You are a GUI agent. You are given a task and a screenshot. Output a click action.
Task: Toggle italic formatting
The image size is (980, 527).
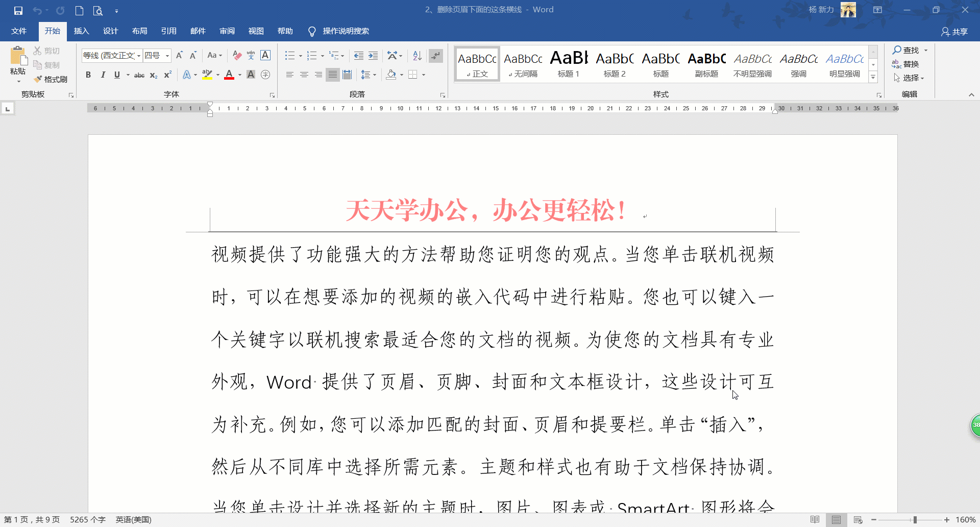point(103,75)
